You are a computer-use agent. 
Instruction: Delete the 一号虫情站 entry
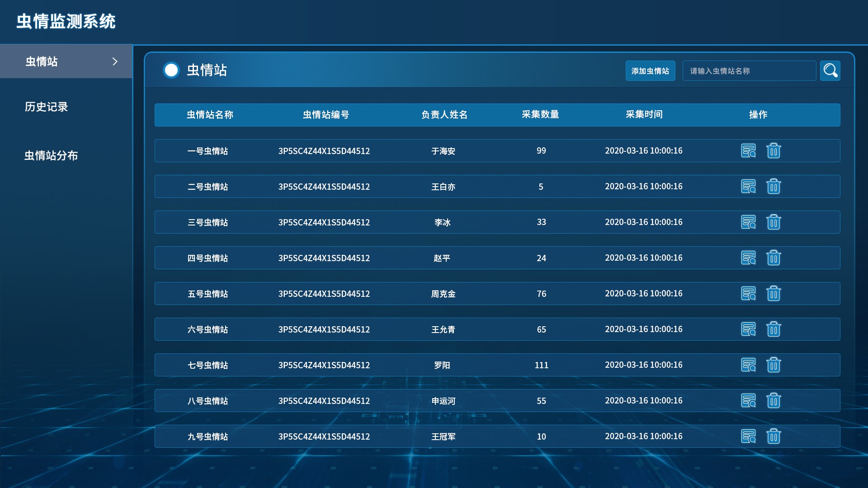click(x=774, y=150)
